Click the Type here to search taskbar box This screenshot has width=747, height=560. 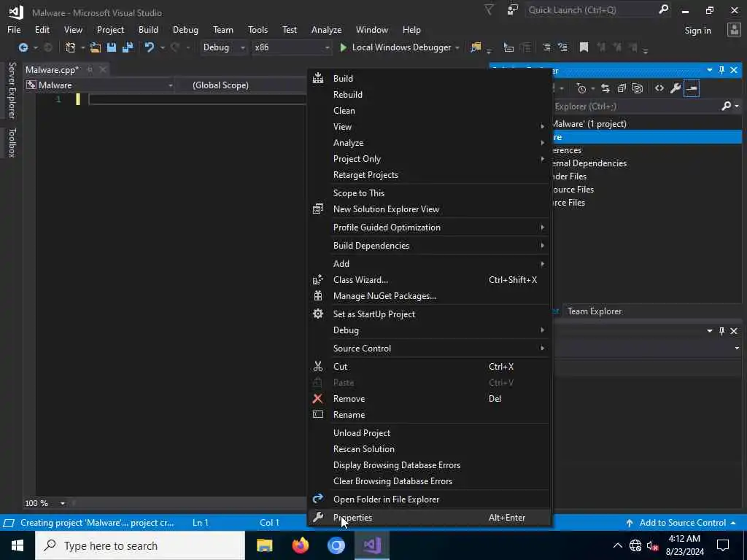(x=140, y=545)
